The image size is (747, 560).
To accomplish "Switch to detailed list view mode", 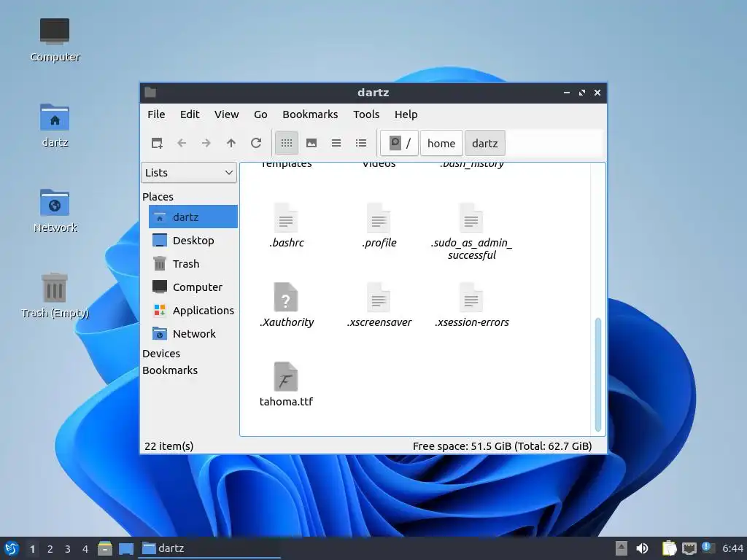I will (x=361, y=143).
